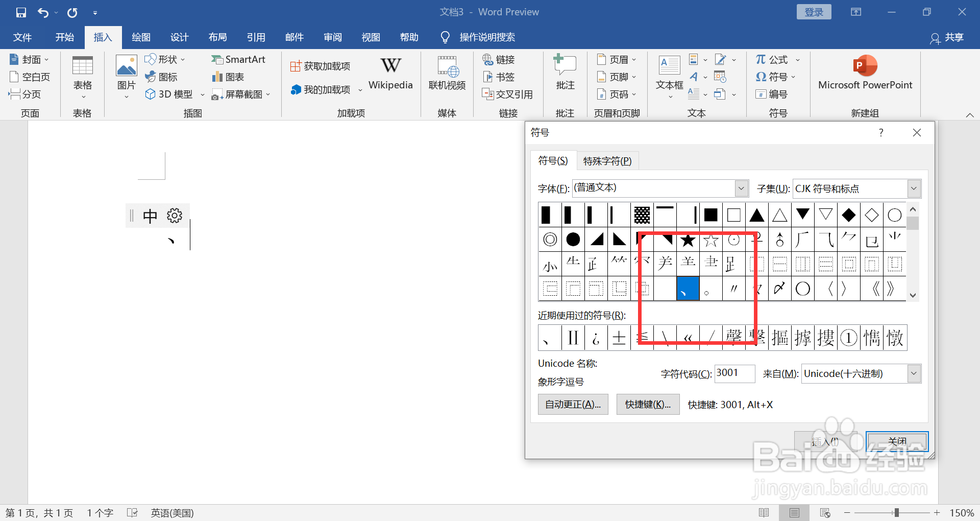Open the 文本框 text box gallery
This screenshot has width=980, height=521.
[x=669, y=77]
